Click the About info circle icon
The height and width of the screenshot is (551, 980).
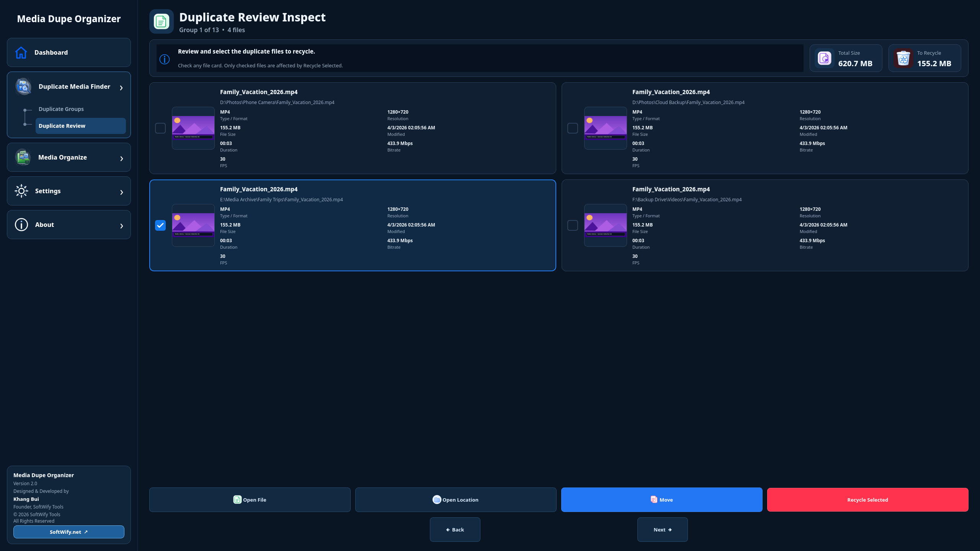pyautogui.click(x=21, y=225)
